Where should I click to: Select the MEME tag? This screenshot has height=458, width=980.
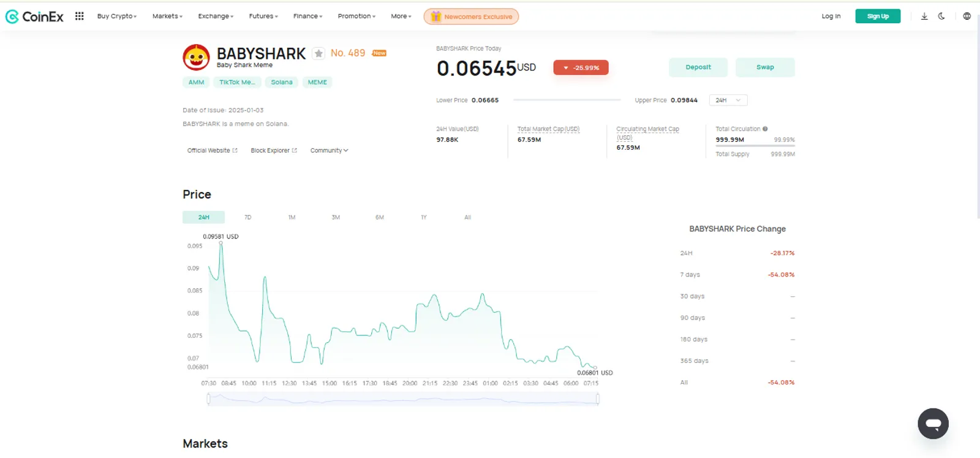[x=317, y=82]
